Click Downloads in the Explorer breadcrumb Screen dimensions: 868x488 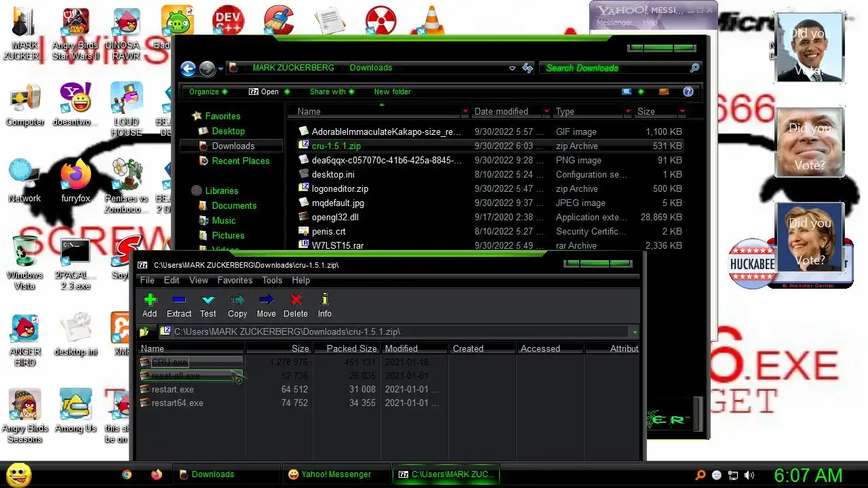(371, 68)
